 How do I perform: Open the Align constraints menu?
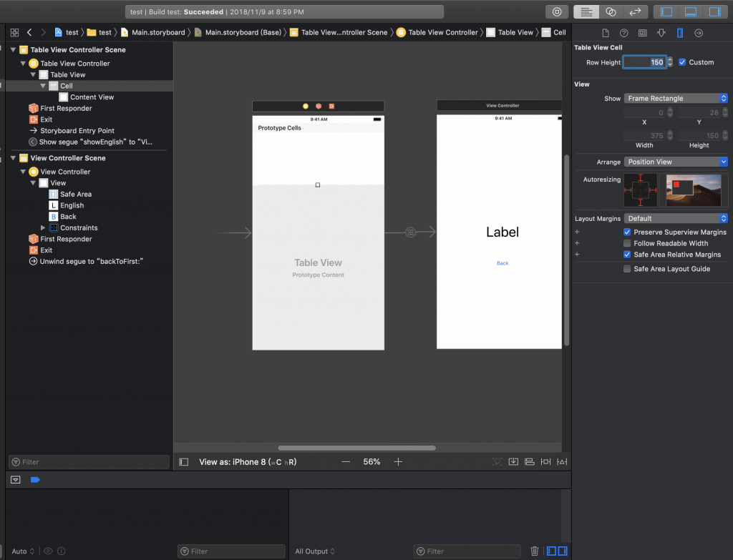[x=529, y=462]
